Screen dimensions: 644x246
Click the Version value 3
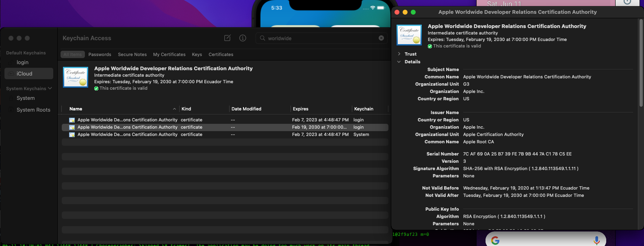464,161
